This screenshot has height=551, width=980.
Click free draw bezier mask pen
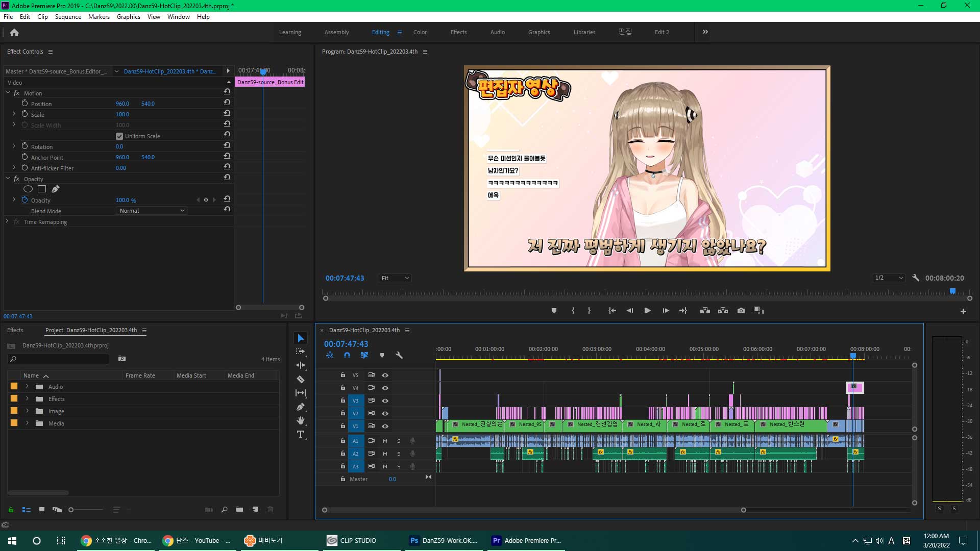56,189
